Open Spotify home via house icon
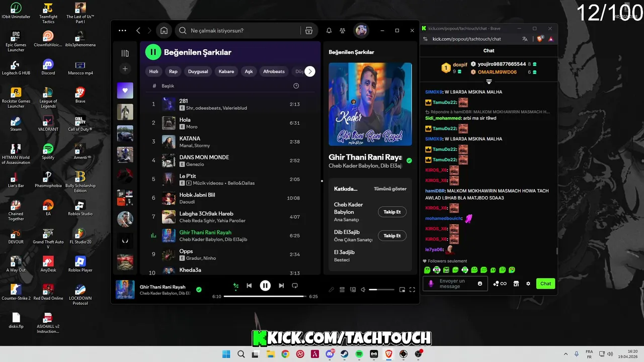This screenshot has height=362, width=644. click(164, 31)
